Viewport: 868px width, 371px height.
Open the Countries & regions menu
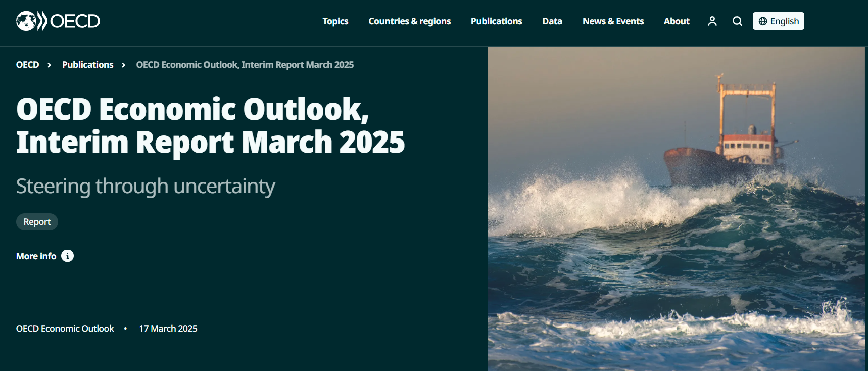point(410,21)
